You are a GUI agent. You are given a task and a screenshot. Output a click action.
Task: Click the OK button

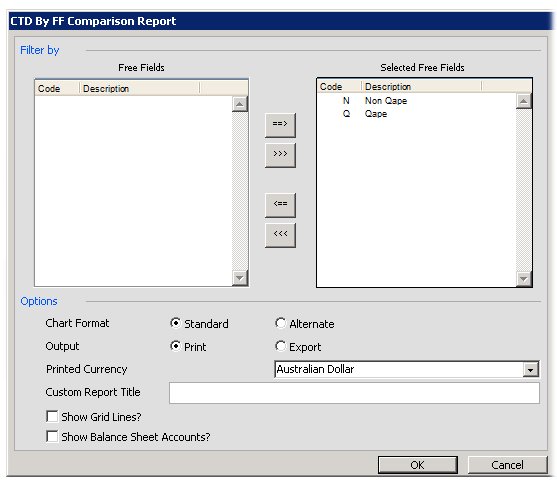417,465
